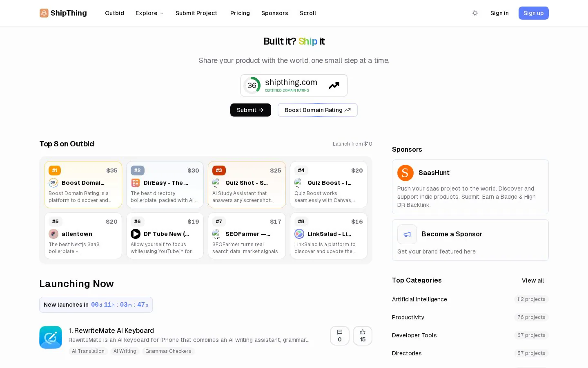Click the Sign in link
The width and height of the screenshot is (588, 368).
pos(499,13)
